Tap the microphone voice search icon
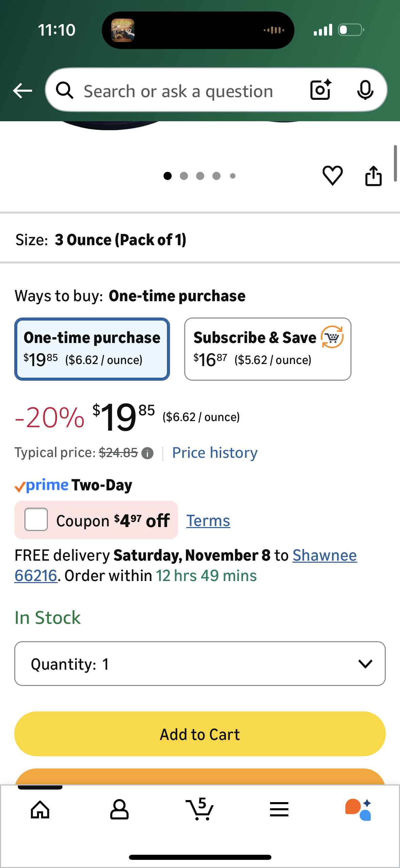Viewport: 400px width, 868px height. click(x=365, y=90)
